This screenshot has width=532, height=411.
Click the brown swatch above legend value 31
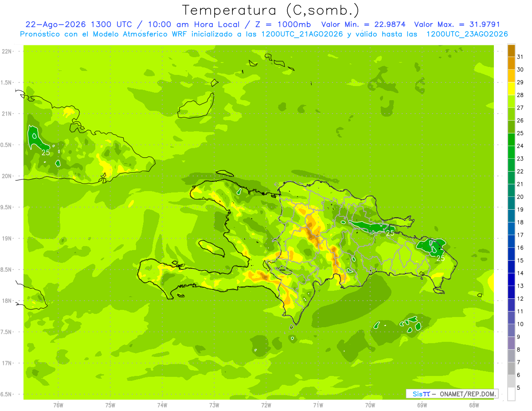point(511,51)
